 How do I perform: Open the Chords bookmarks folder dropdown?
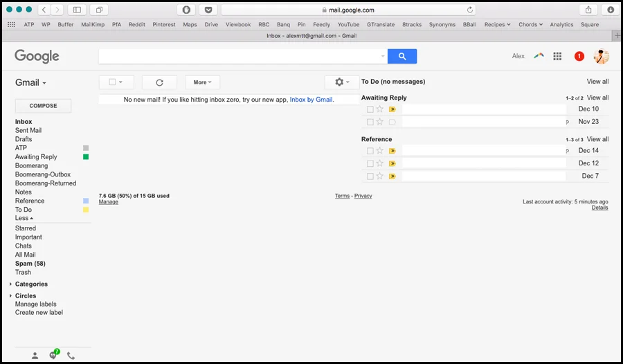[530, 25]
